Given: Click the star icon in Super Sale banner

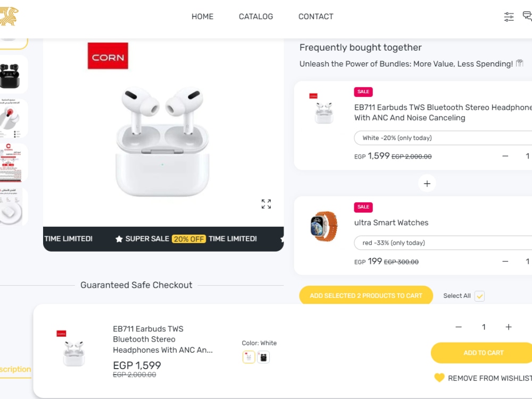Looking at the screenshot, I should [118, 238].
